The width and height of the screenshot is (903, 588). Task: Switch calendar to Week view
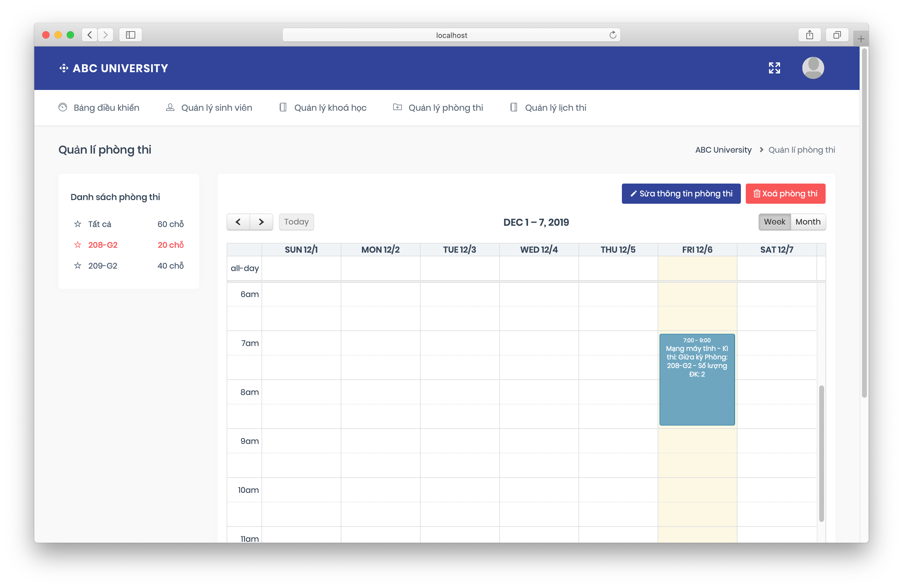pyautogui.click(x=775, y=222)
